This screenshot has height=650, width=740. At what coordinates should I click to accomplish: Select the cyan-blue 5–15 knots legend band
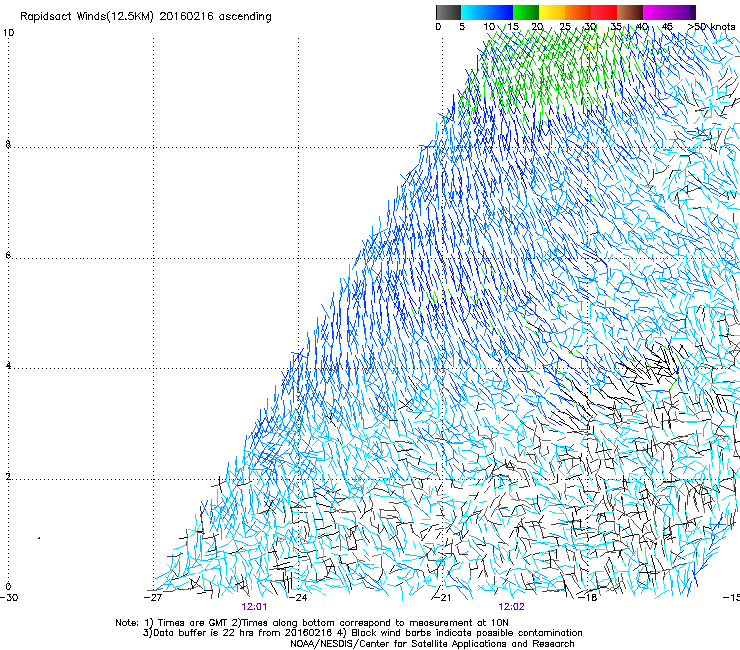pyautogui.click(x=487, y=12)
